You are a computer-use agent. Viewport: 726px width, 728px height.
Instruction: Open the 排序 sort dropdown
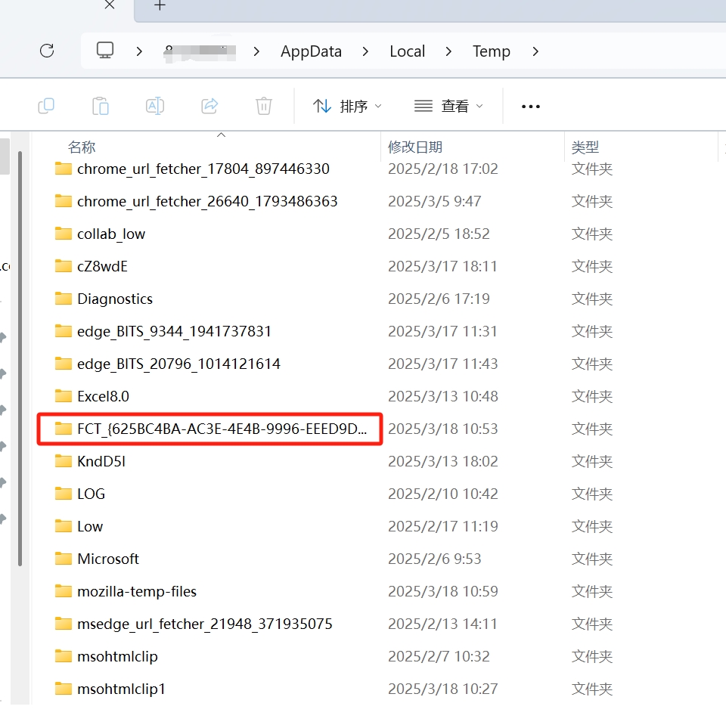347,107
